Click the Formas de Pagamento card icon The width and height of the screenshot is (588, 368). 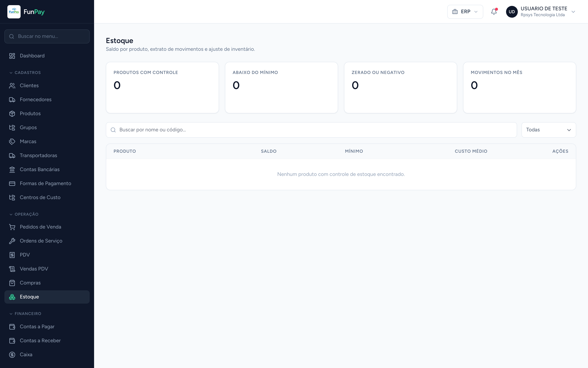pos(12,183)
